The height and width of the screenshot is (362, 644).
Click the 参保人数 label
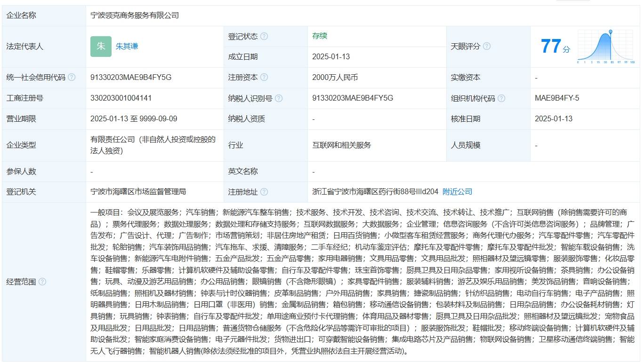pos(21,172)
